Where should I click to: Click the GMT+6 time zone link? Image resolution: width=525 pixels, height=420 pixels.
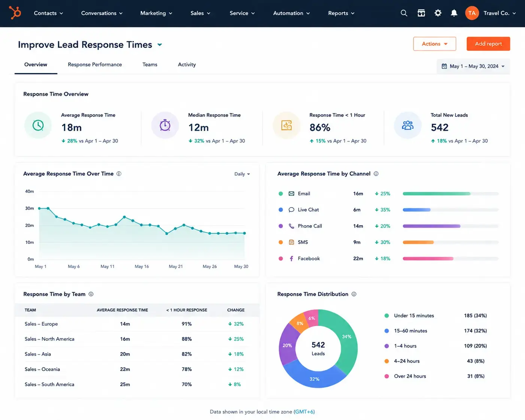(x=304, y=412)
